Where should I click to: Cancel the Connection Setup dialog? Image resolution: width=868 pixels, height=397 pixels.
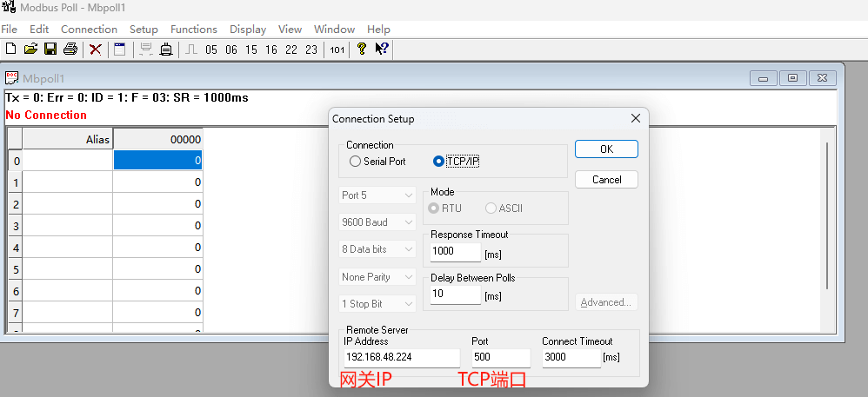tap(606, 180)
